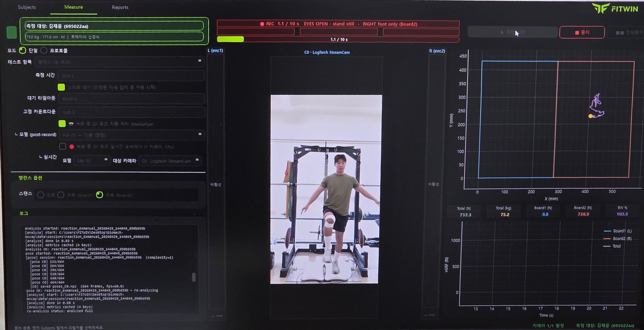
Task: Click the red 중지 stop button
Action: pos(582,32)
